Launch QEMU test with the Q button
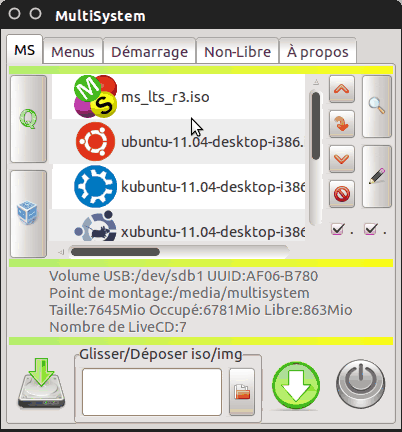The image size is (402, 432). coord(29,119)
